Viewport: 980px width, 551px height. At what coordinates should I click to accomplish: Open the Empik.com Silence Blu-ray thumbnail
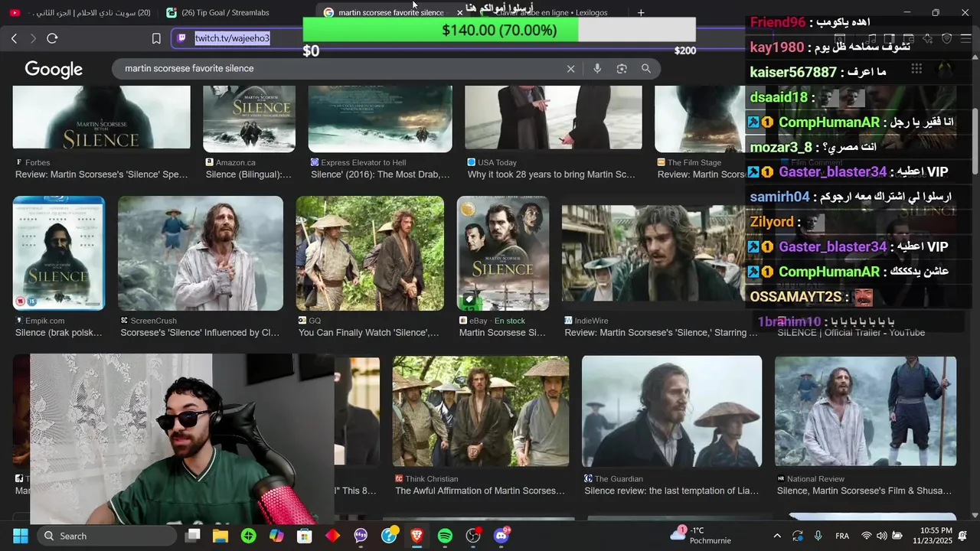(59, 253)
